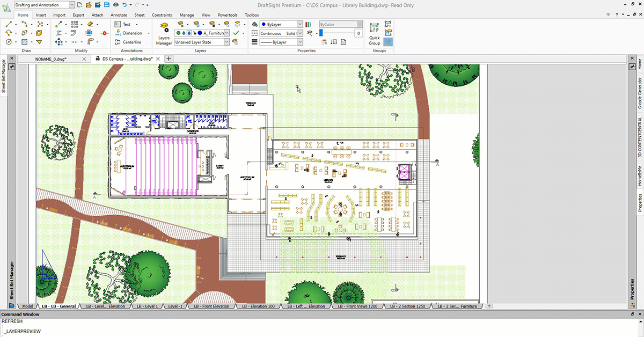Toggle lock on the A_Furniture layer
Screen dimensions: 644x337
194,33
